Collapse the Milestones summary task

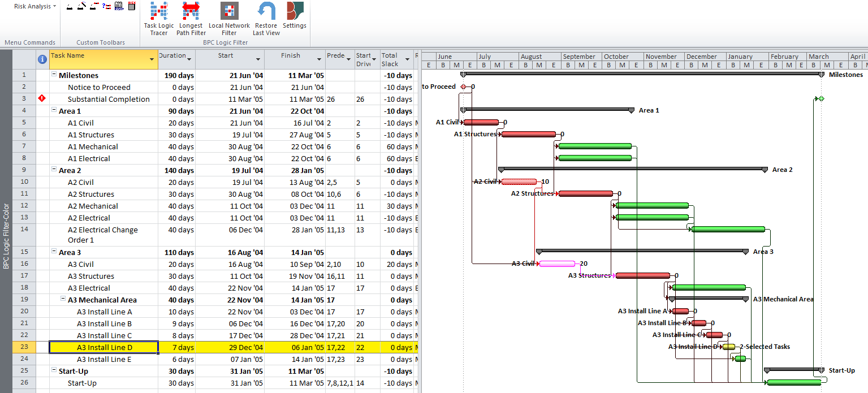click(54, 75)
